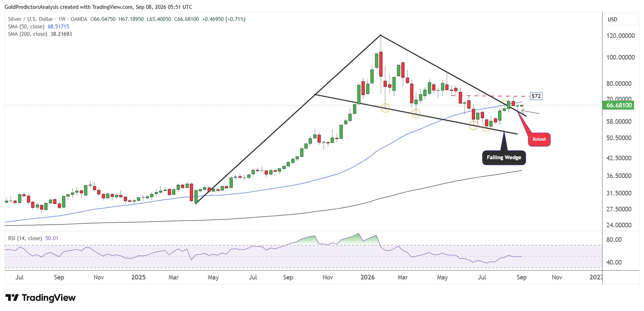Click the 120.00000 price axis label
This screenshot has height=311, width=644.
(x=621, y=36)
